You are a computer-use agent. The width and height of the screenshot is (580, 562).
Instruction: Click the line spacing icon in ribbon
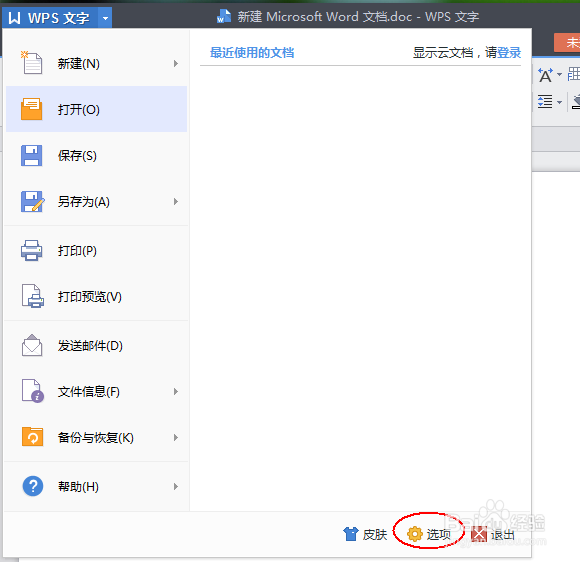tap(545, 101)
